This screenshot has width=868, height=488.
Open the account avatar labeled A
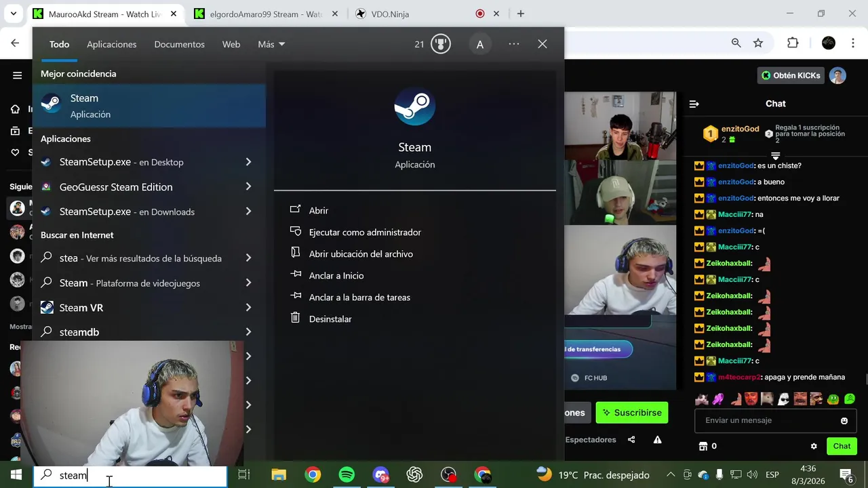click(x=480, y=44)
